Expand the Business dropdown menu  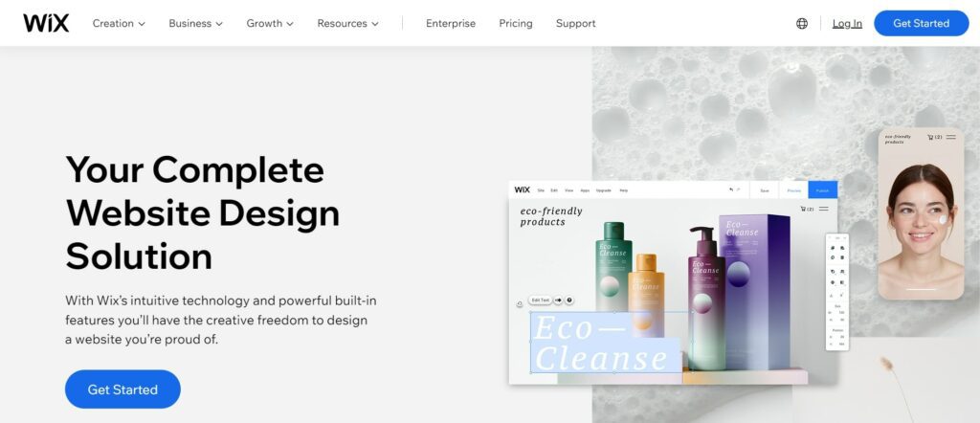tap(195, 23)
